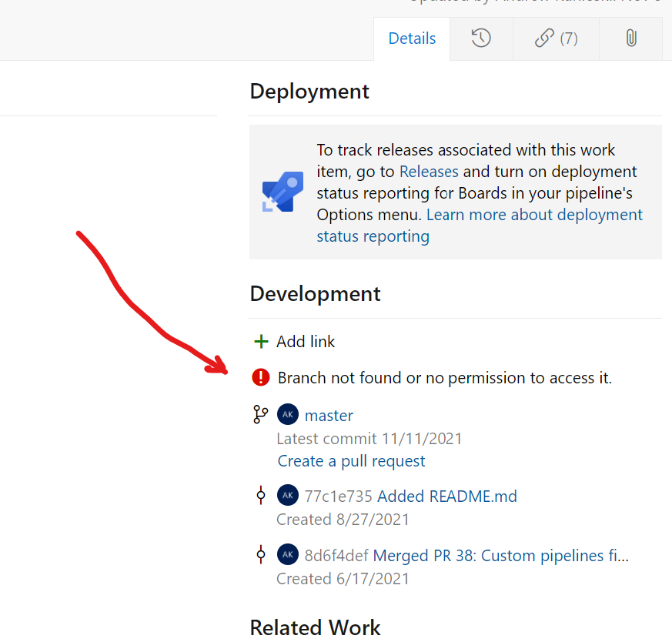The height and width of the screenshot is (642, 672).
Task: Click the Related Work section heading
Action: point(315,627)
